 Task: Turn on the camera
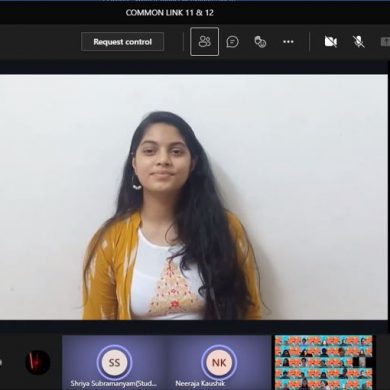tap(331, 42)
